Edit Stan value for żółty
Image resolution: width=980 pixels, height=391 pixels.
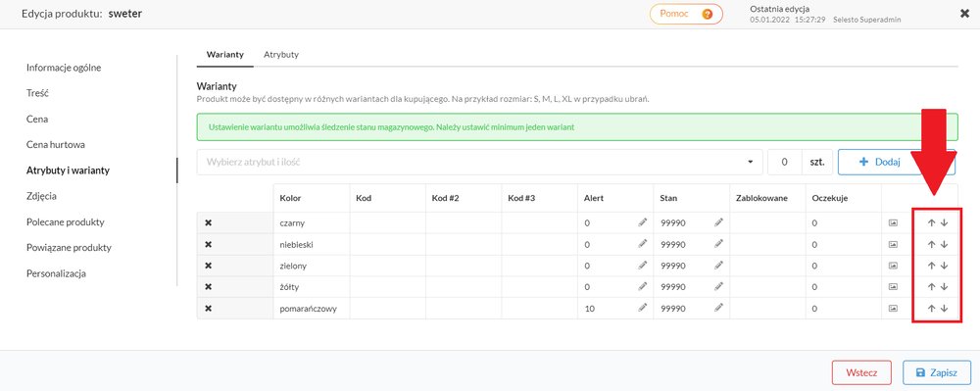click(718, 286)
